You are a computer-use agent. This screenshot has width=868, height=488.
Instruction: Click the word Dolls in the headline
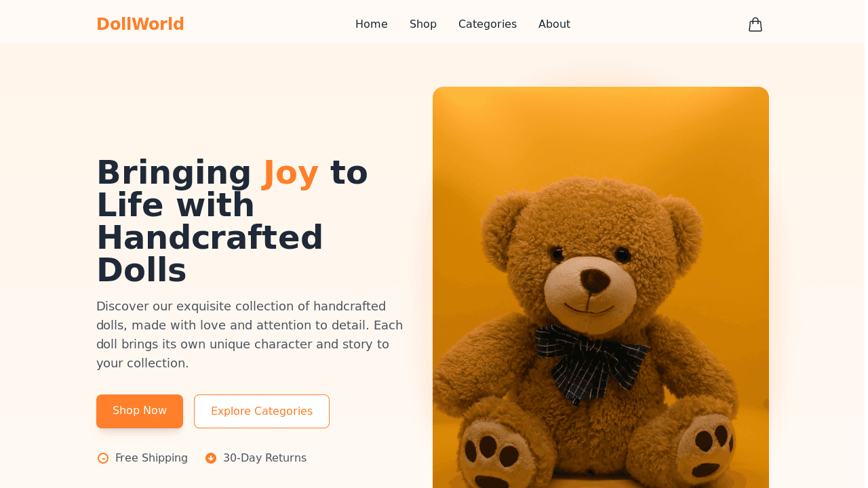(141, 270)
